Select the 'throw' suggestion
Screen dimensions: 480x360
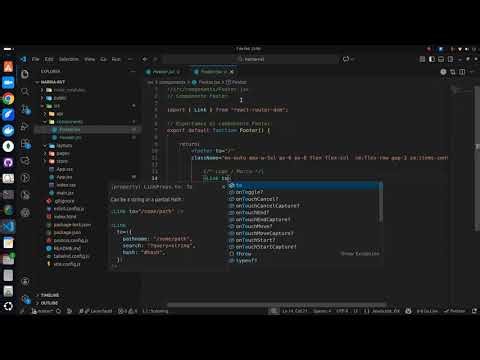point(304,254)
